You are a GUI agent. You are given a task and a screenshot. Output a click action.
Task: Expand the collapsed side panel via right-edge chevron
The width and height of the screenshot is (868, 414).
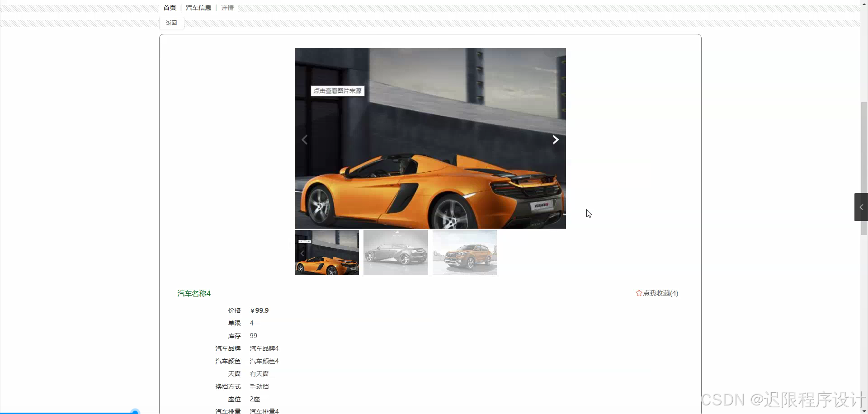coord(862,207)
